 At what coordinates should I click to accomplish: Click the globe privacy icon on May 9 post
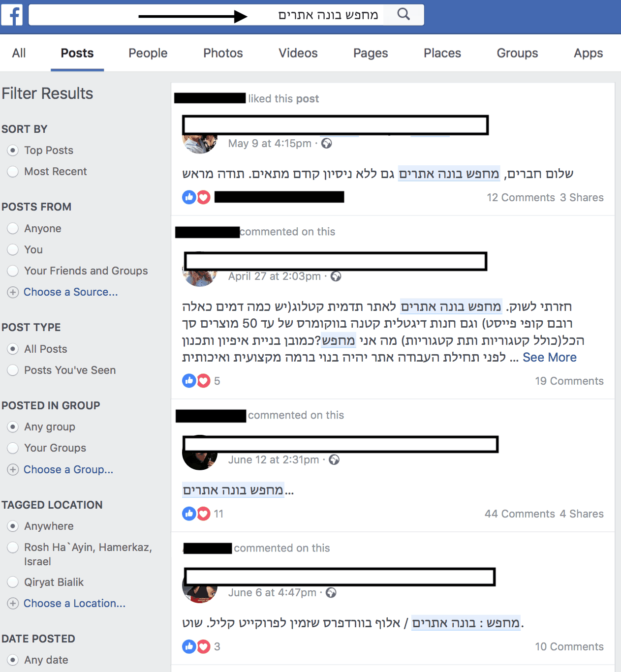(327, 143)
